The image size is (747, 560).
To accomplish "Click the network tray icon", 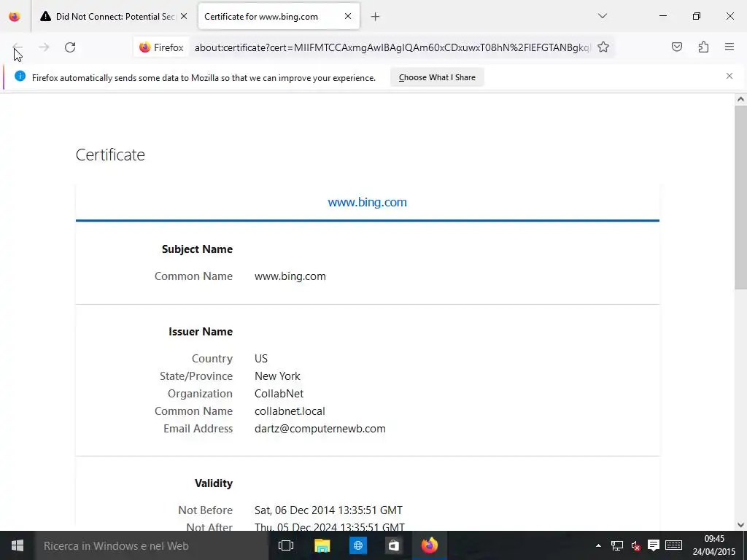I will (617, 545).
